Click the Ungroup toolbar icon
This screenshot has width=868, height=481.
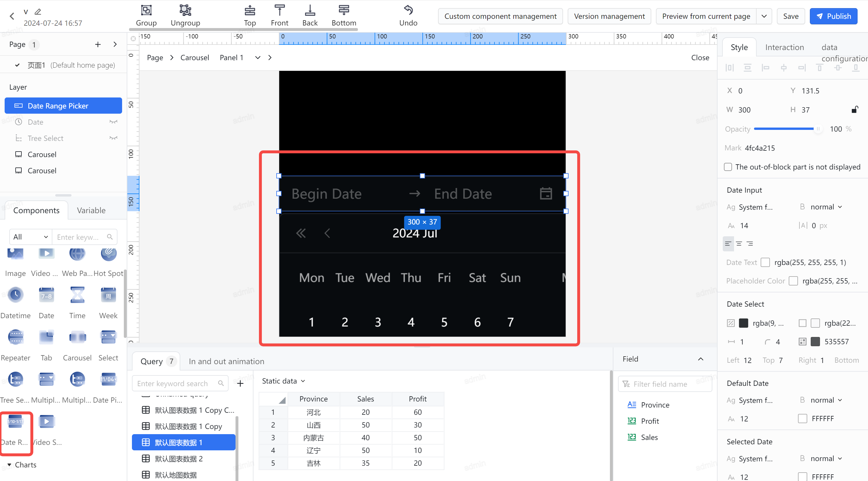(x=185, y=10)
